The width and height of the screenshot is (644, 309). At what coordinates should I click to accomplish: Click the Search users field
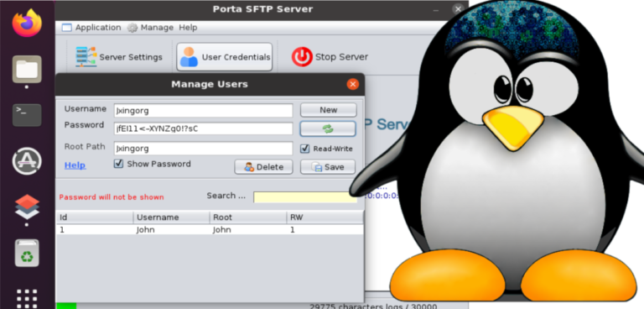(305, 197)
